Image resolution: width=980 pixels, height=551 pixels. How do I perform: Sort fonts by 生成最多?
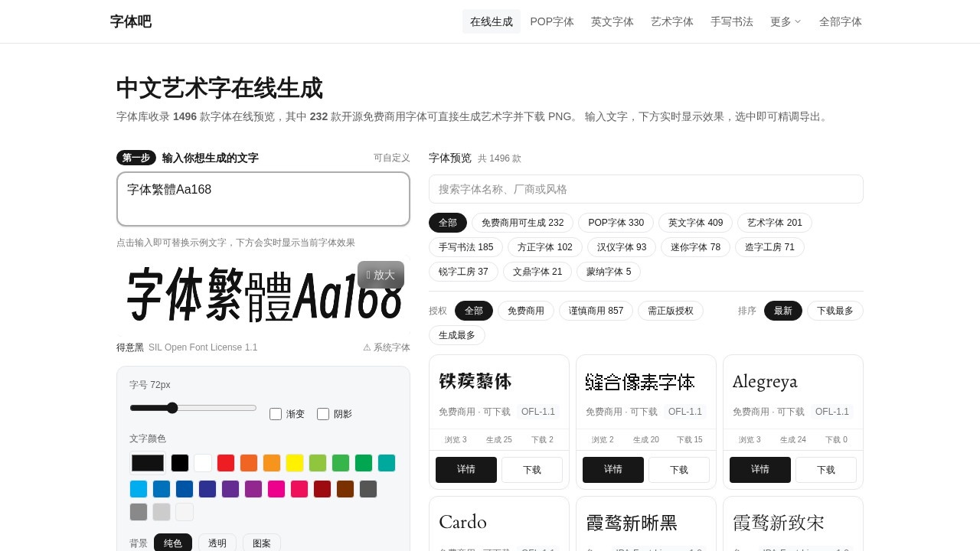coord(457,335)
